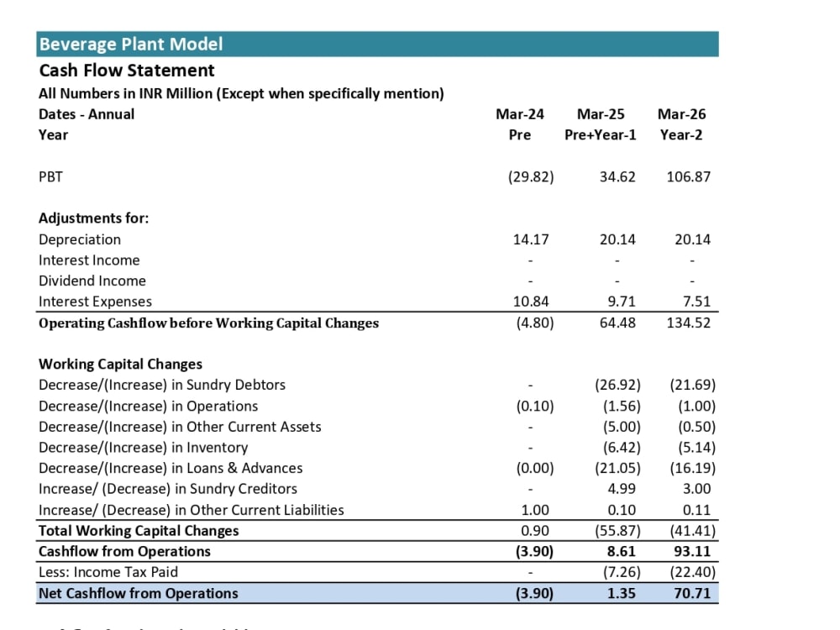Select operating cashflow value 64.48

click(x=617, y=323)
